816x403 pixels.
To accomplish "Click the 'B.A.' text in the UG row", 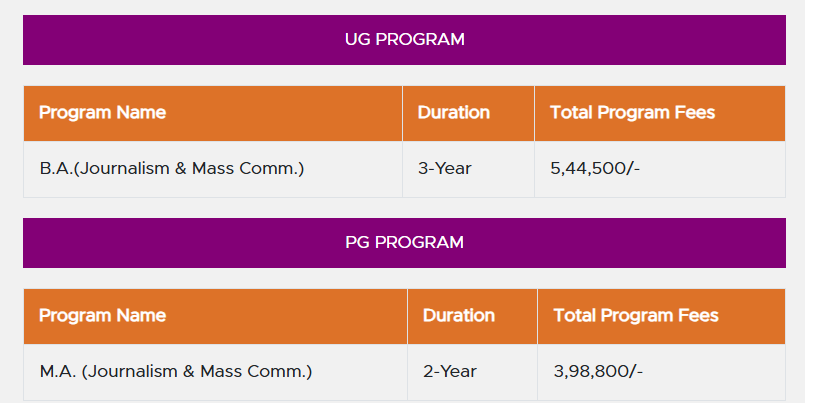I will (56, 169).
